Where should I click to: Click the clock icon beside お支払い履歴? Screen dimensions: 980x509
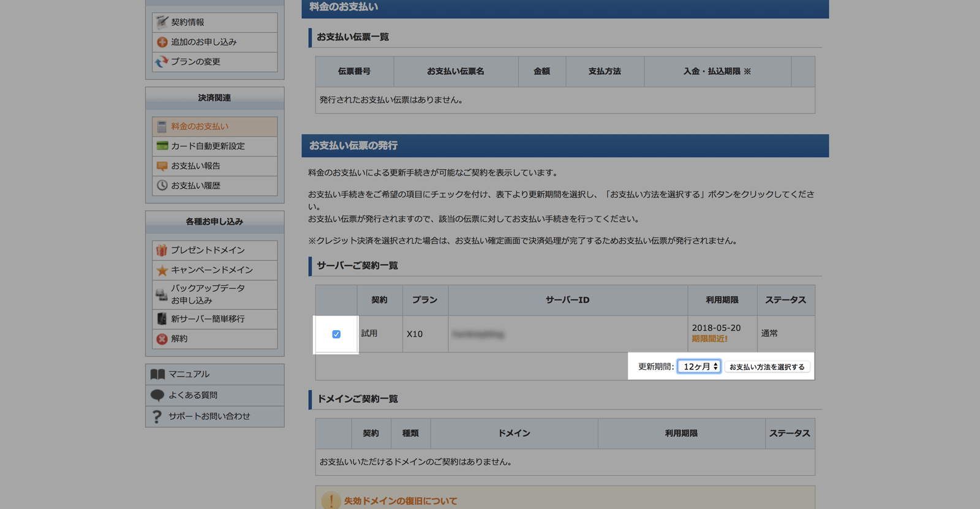tap(162, 185)
